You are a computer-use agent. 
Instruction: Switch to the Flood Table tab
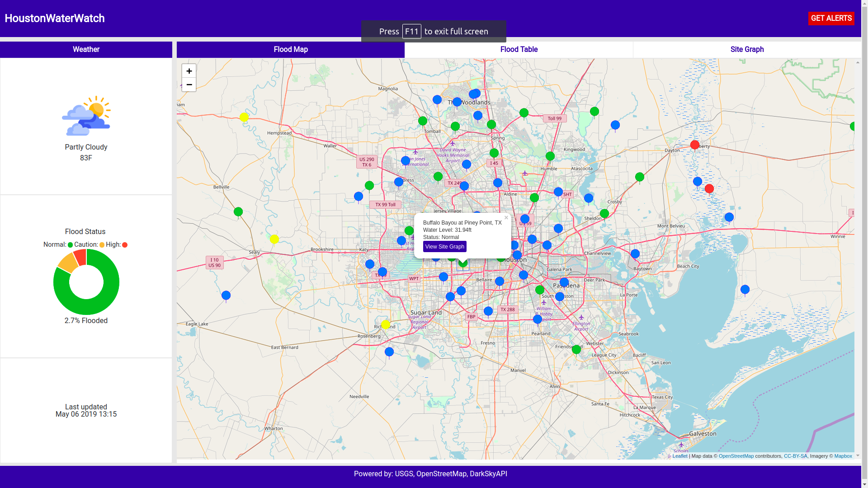519,50
